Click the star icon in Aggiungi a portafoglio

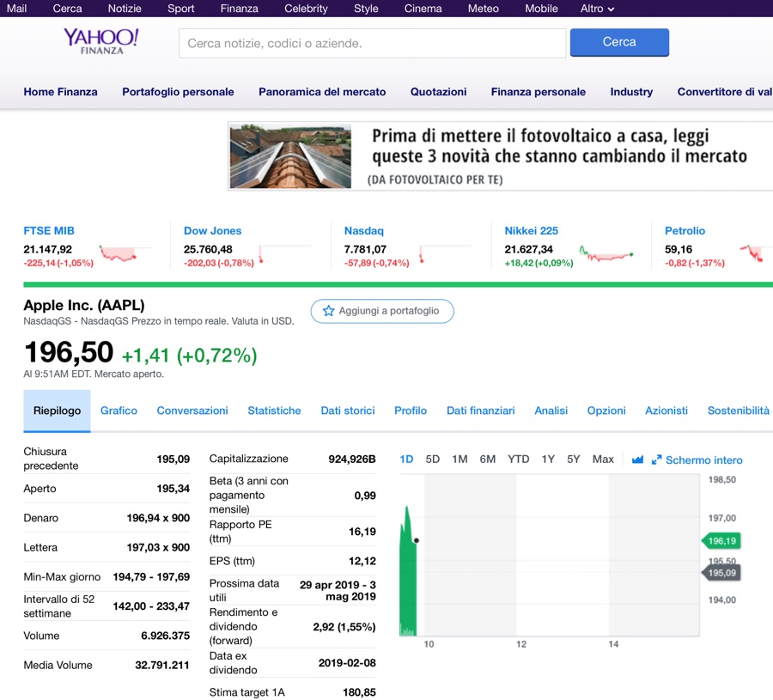328,311
